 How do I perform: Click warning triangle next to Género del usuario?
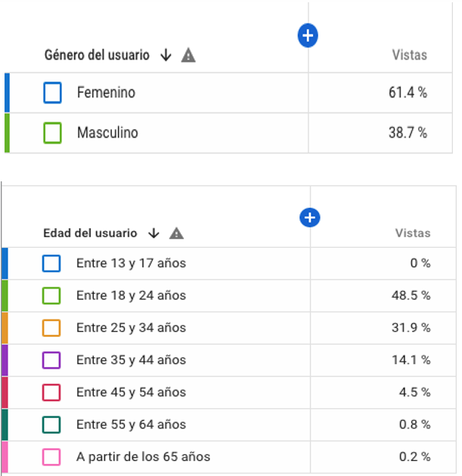[188, 55]
